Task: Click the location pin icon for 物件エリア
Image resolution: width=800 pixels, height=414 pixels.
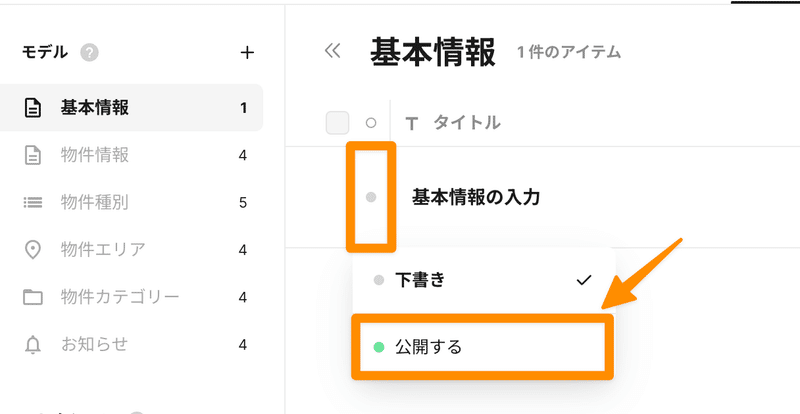Action: (x=33, y=250)
